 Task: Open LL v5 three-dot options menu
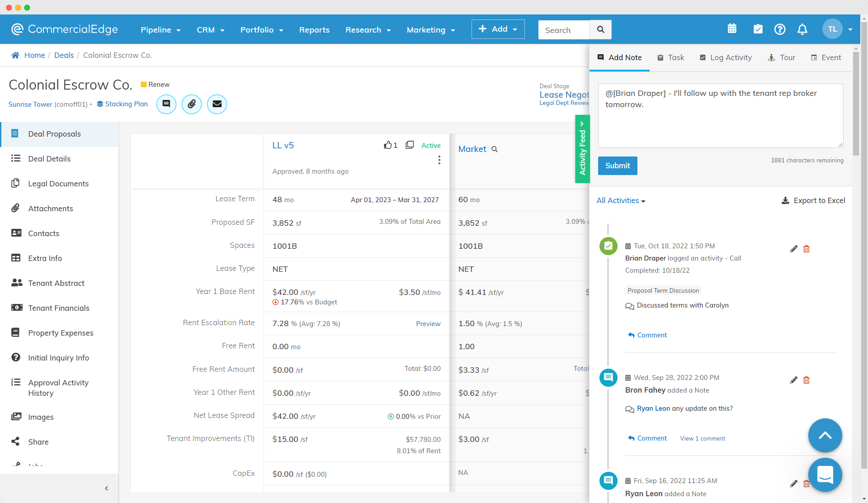coord(439,160)
